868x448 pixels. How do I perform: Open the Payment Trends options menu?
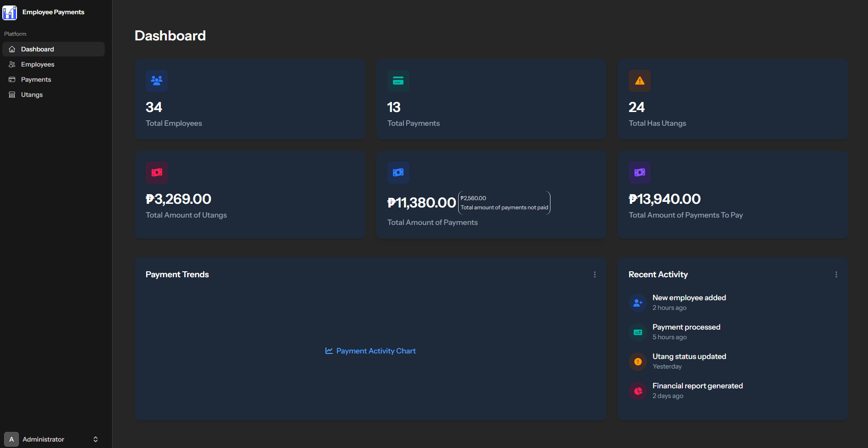pyautogui.click(x=595, y=274)
